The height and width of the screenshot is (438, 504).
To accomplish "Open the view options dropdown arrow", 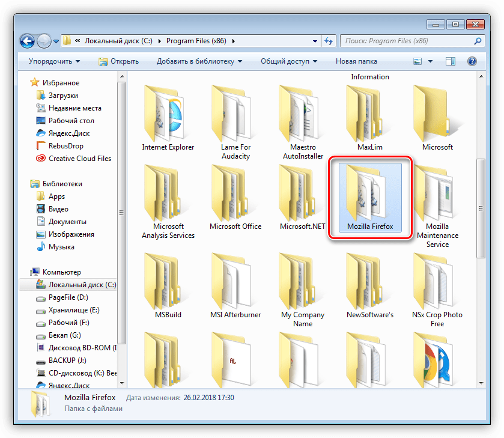I will point(431,61).
